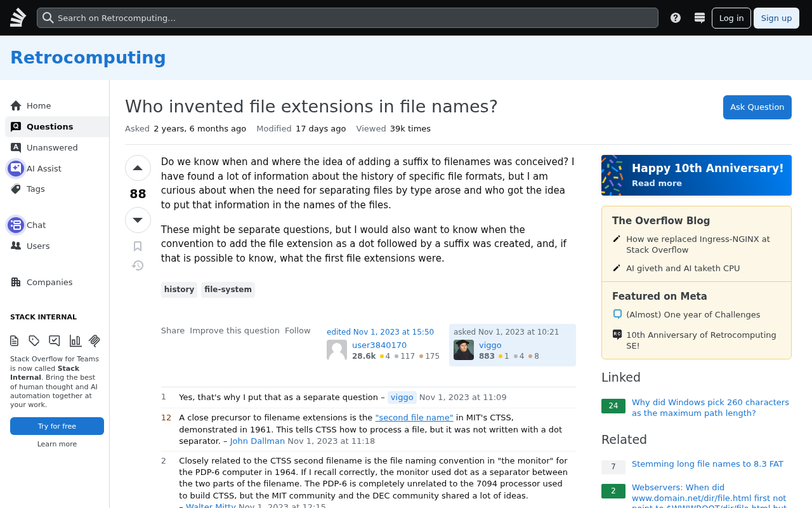Bookmark this question

point(138,246)
